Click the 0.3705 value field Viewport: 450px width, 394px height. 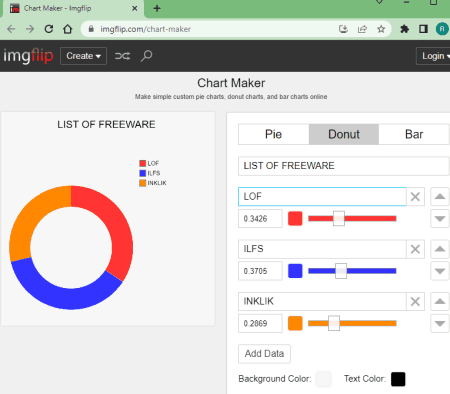point(260,271)
